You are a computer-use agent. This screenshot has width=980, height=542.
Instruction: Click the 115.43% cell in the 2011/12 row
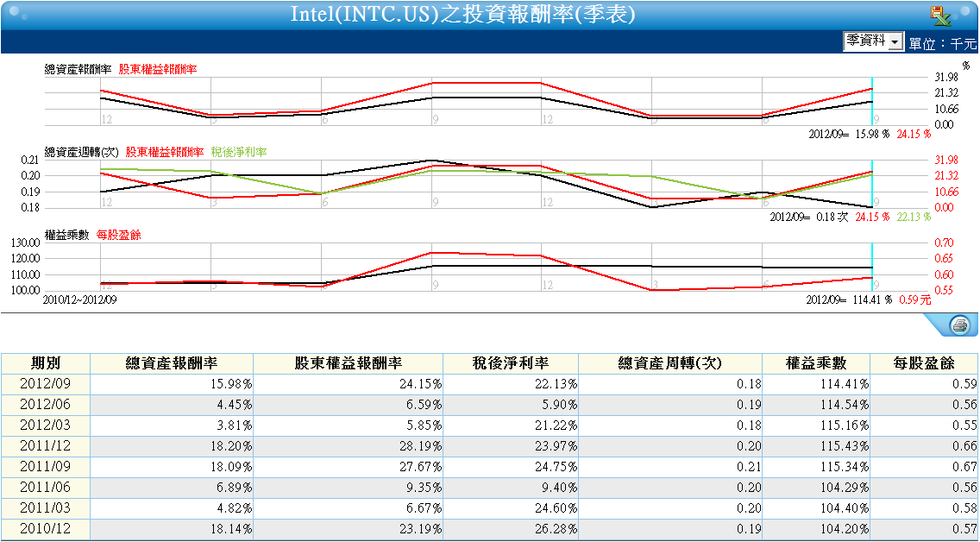[x=816, y=446]
